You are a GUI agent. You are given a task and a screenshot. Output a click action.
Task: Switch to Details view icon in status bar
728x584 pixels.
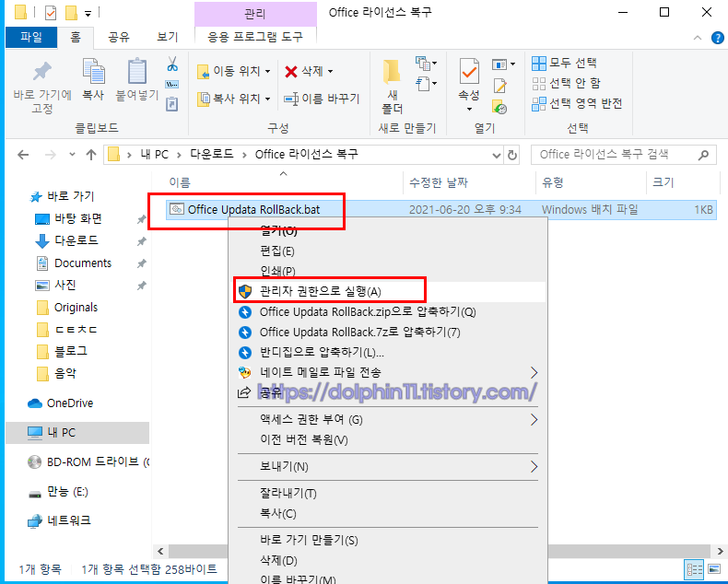tap(695, 569)
